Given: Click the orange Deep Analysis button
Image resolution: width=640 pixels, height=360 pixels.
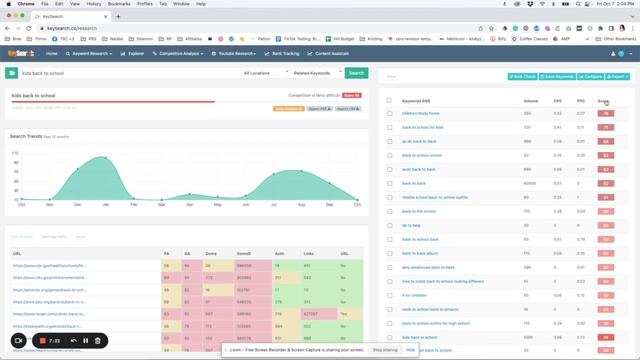Looking at the screenshot, I should [x=289, y=109].
